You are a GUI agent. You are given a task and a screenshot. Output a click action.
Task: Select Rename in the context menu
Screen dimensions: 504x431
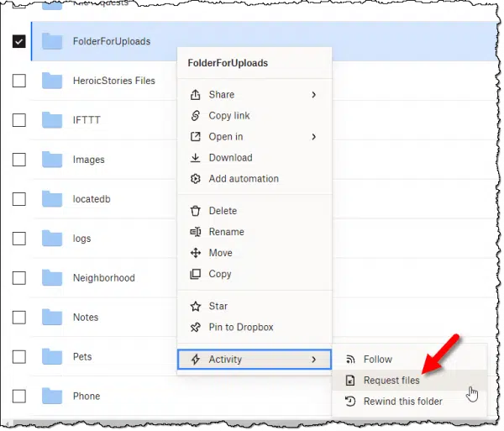(x=255, y=232)
